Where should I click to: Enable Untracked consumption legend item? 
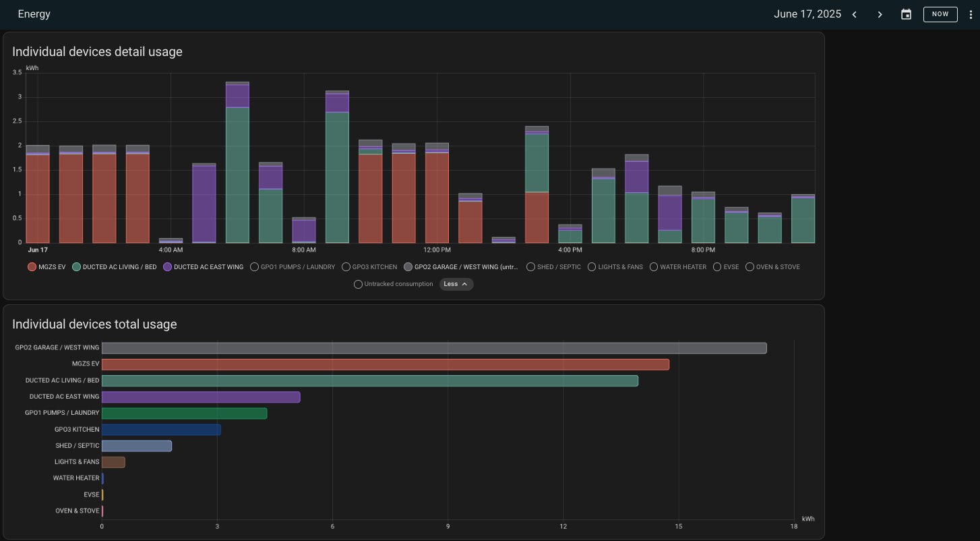(394, 284)
